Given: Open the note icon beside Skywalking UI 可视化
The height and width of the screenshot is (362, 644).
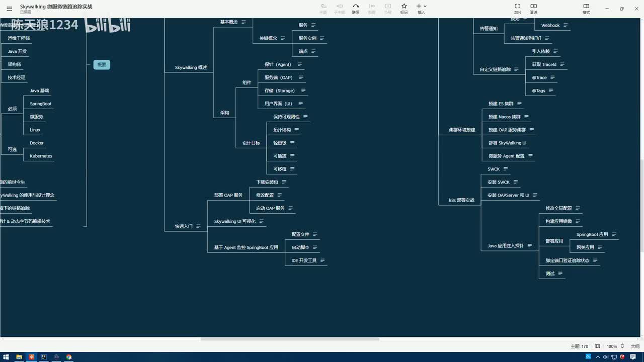Looking at the screenshot, I should point(262,221).
